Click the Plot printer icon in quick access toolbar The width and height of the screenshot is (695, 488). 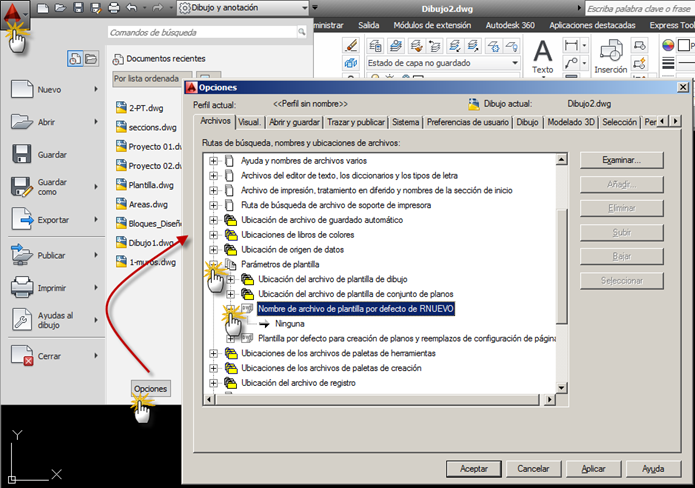coord(113,8)
